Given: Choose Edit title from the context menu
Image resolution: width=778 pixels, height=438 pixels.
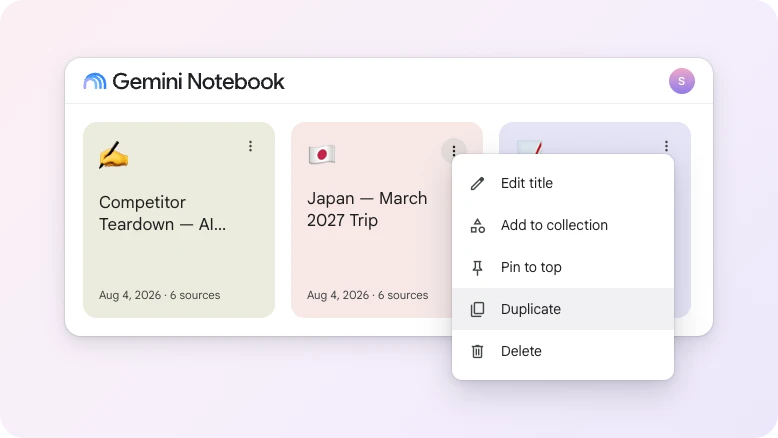Looking at the screenshot, I should [x=563, y=183].
